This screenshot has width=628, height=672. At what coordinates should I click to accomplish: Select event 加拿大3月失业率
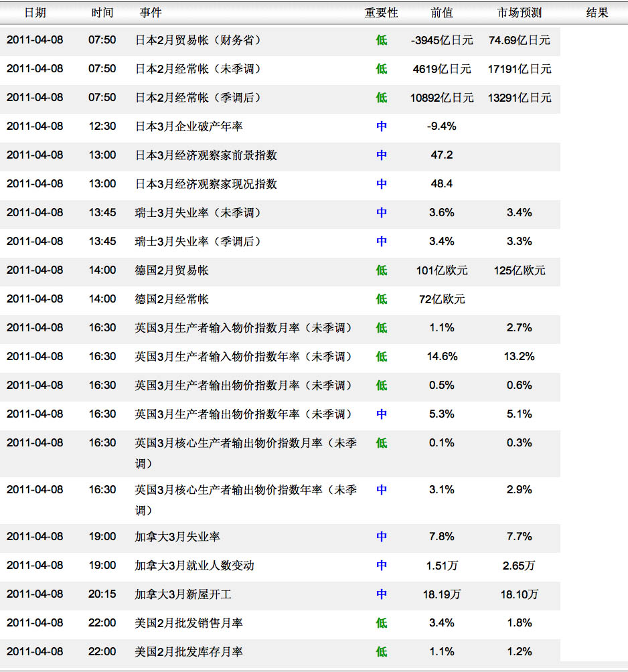coord(177,537)
